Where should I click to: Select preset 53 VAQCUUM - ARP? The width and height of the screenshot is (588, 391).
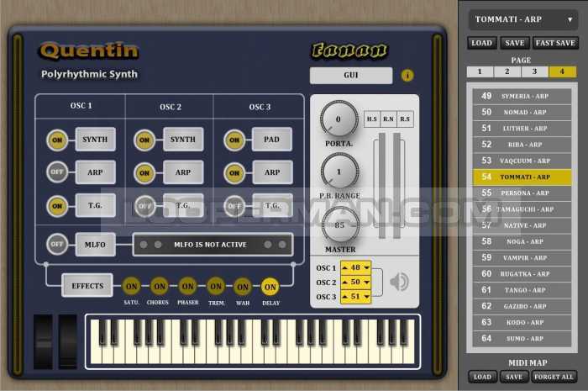[x=522, y=161]
